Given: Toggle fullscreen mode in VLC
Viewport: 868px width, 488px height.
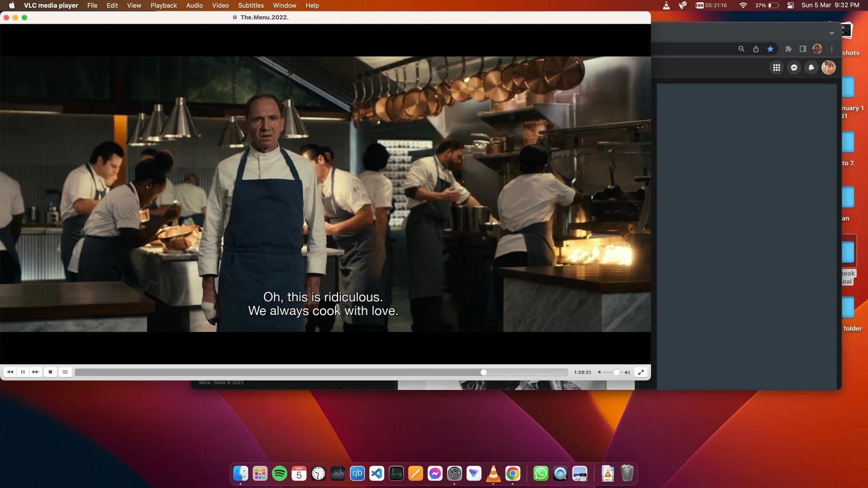Looking at the screenshot, I should [x=641, y=372].
